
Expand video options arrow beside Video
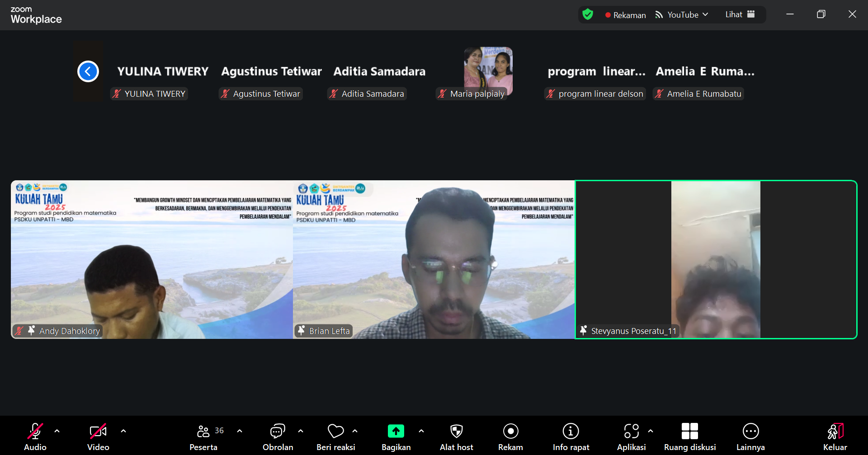[123, 431]
